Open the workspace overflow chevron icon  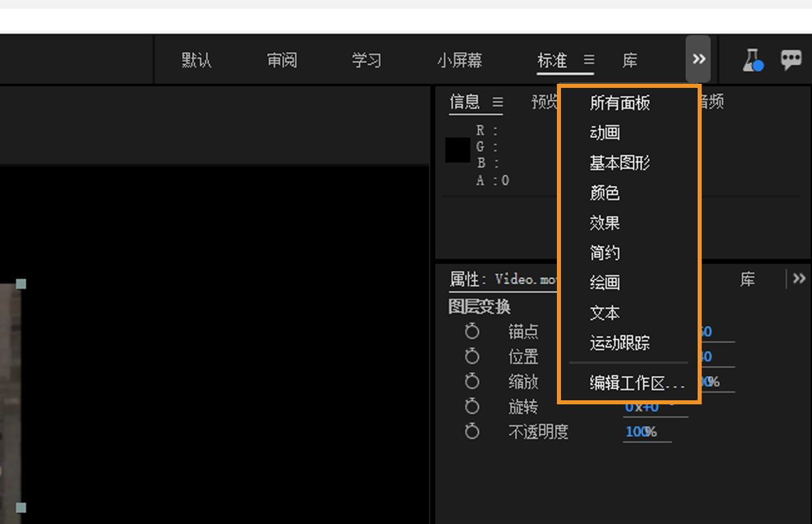point(698,59)
